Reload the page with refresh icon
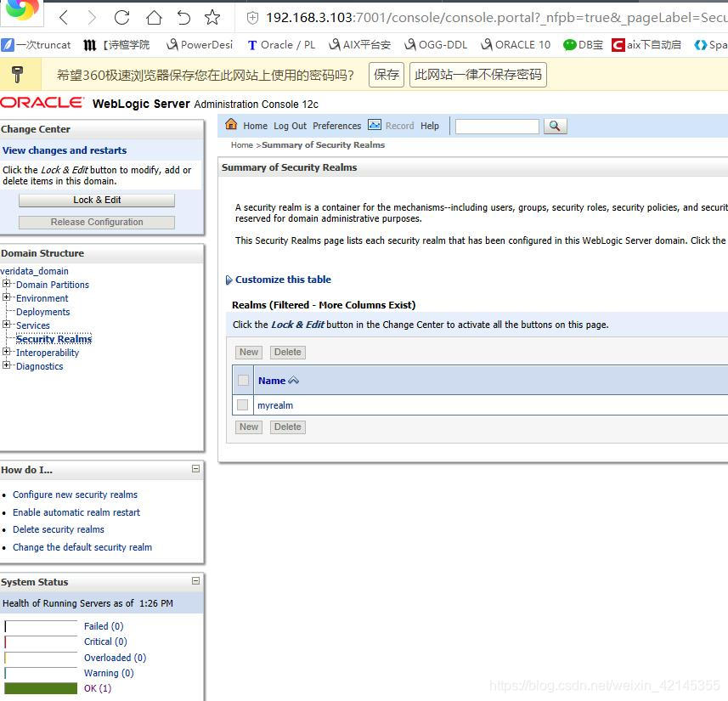Image resolution: width=728 pixels, height=701 pixels. click(122, 18)
